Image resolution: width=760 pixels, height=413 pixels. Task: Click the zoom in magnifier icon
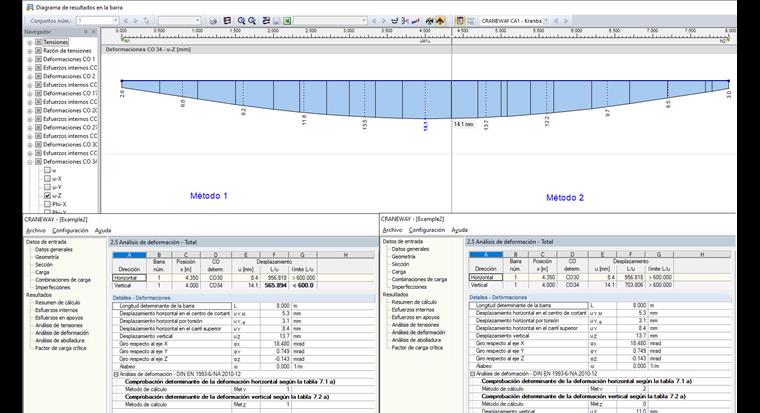tap(241, 21)
